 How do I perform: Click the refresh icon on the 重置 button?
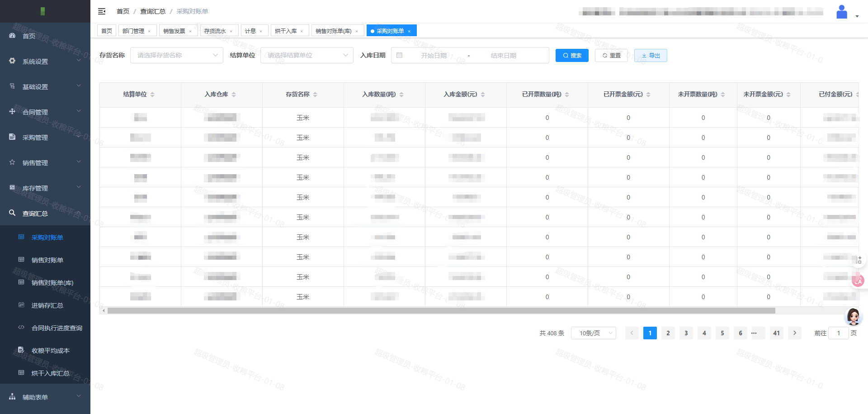[605, 55]
